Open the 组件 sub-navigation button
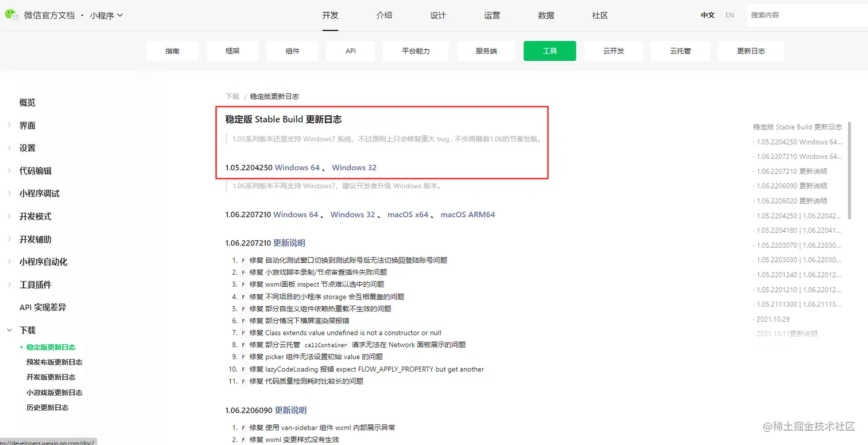The height and width of the screenshot is (445, 868). 292,51
